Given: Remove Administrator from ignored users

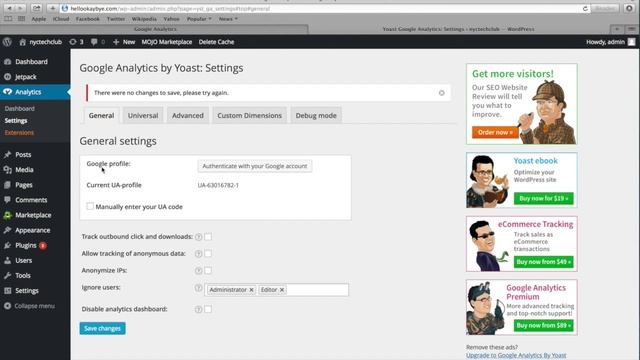Looking at the screenshot, I should coord(251,290).
